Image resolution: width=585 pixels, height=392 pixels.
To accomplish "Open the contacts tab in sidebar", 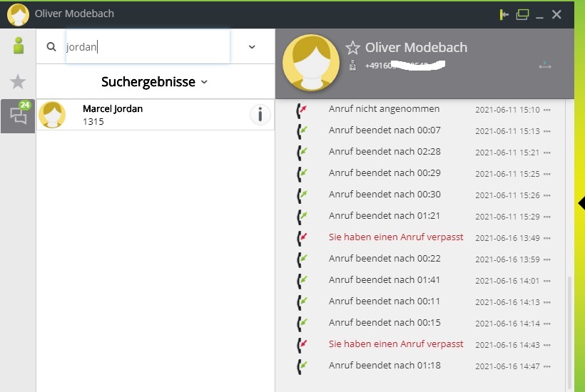I will pyautogui.click(x=18, y=46).
